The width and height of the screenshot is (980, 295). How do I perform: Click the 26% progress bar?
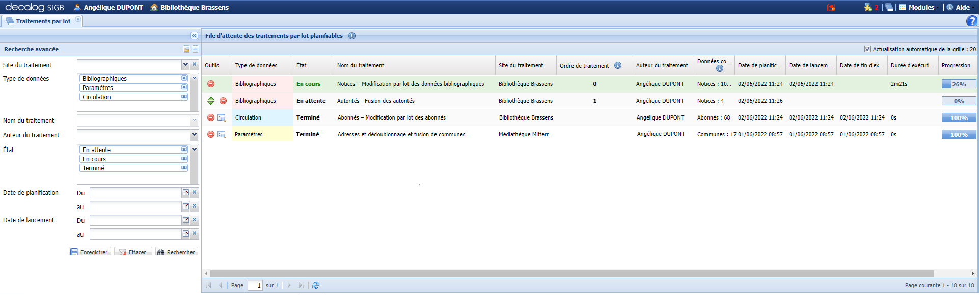click(959, 84)
